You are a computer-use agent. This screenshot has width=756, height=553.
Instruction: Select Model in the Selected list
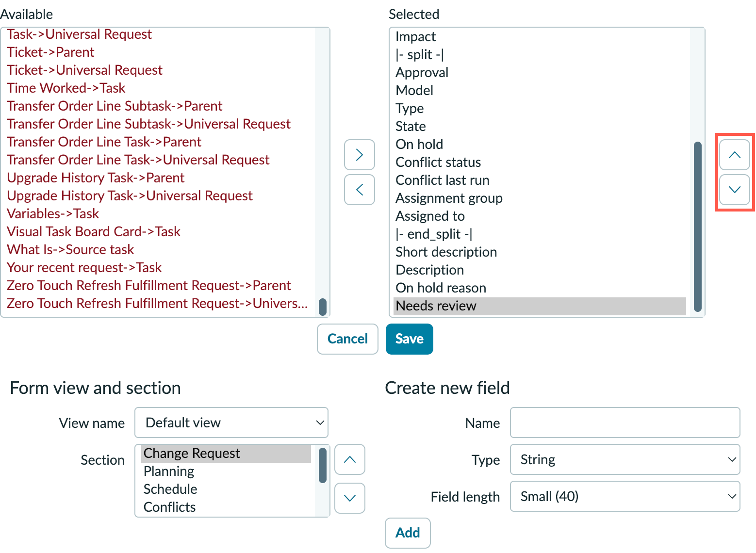[540, 91]
